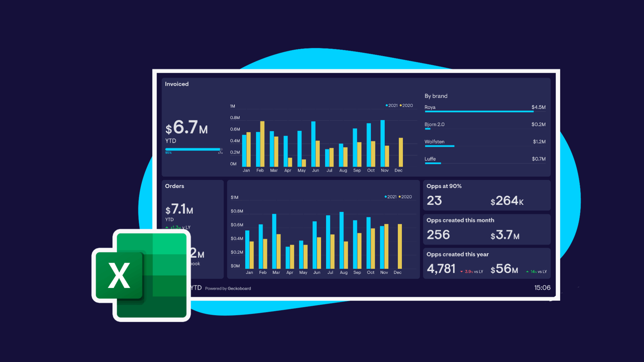Select the 256 opps count
The height and width of the screenshot is (362, 644).
click(x=438, y=235)
